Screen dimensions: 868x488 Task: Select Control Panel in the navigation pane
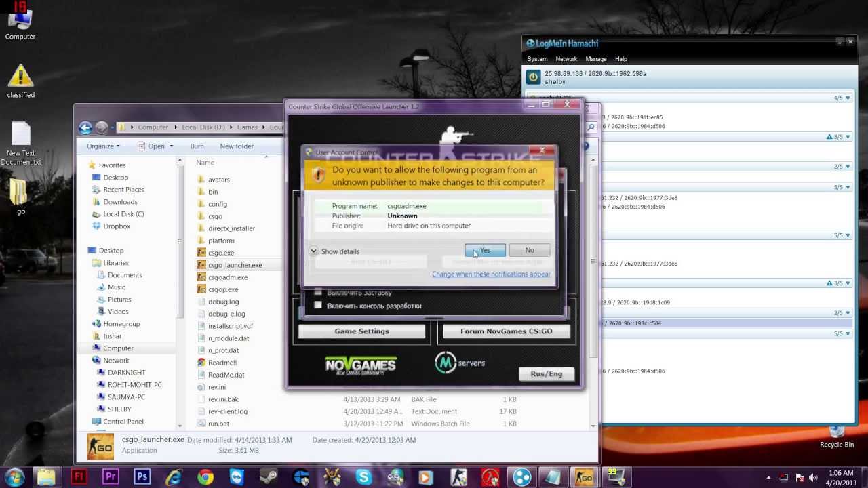click(123, 422)
